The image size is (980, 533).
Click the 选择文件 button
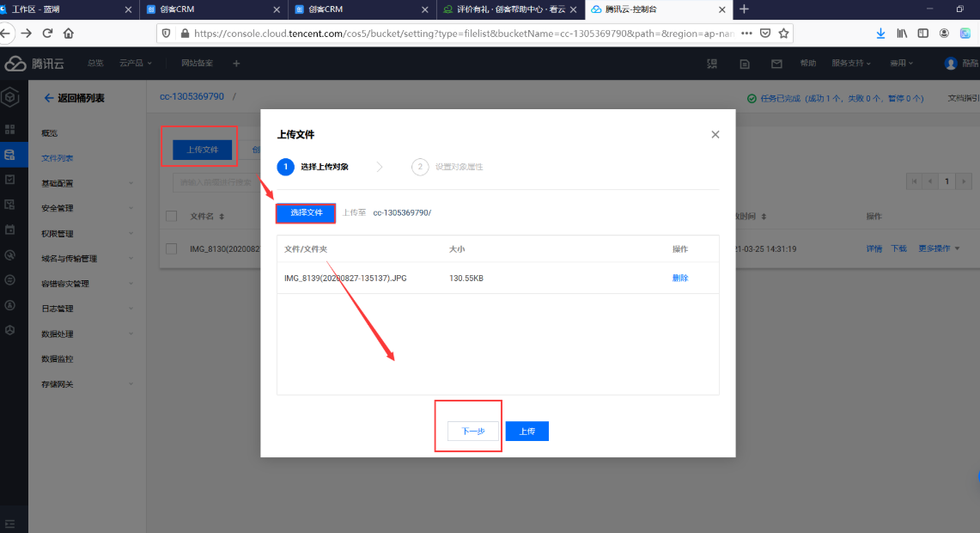tap(306, 212)
